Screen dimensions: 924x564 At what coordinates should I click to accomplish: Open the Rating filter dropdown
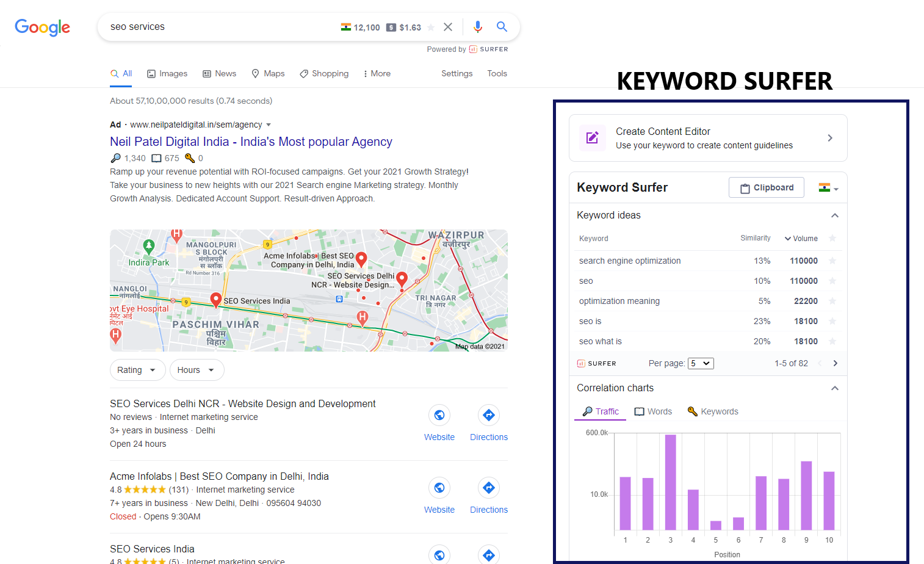pyautogui.click(x=137, y=370)
